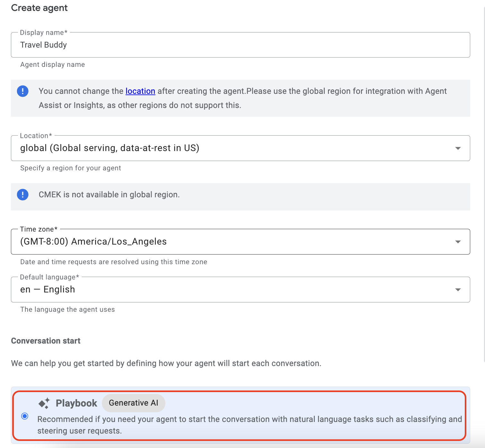The width and height of the screenshot is (485, 448).
Task: Click the info icon beside the location warning
Action: [x=22, y=91]
